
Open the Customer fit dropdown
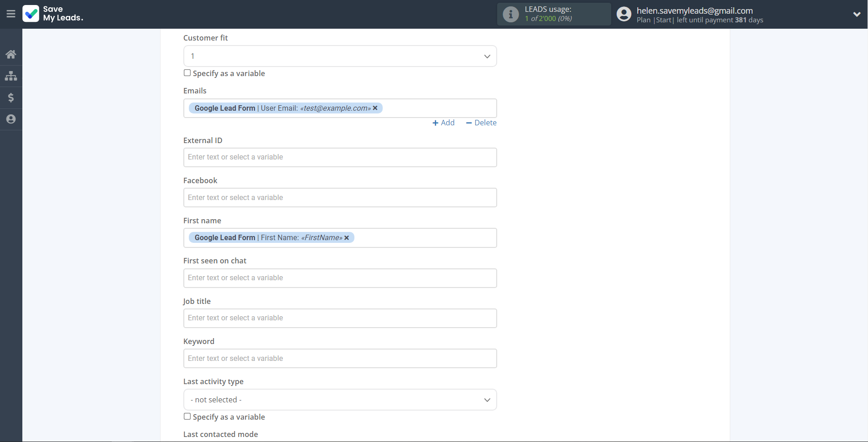(340, 56)
